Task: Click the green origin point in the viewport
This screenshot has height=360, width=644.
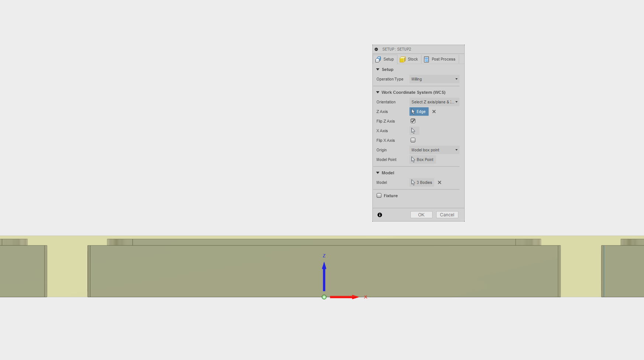Action: pyautogui.click(x=324, y=296)
